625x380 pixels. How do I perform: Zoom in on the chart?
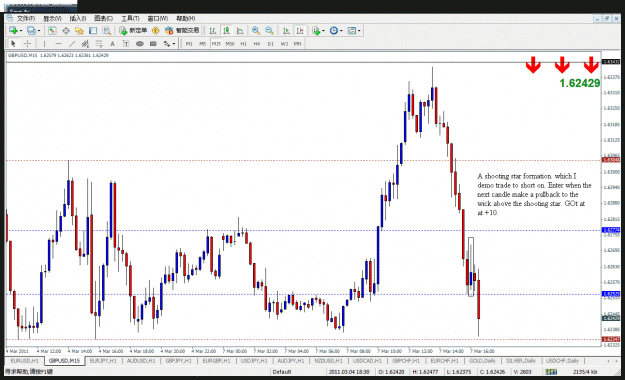click(x=256, y=30)
